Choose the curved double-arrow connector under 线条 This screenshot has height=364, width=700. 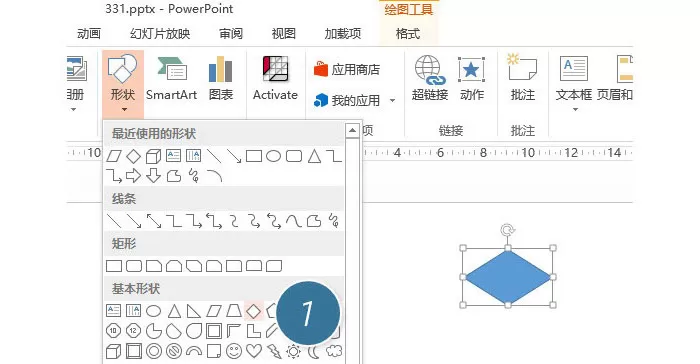tap(274, 221)
